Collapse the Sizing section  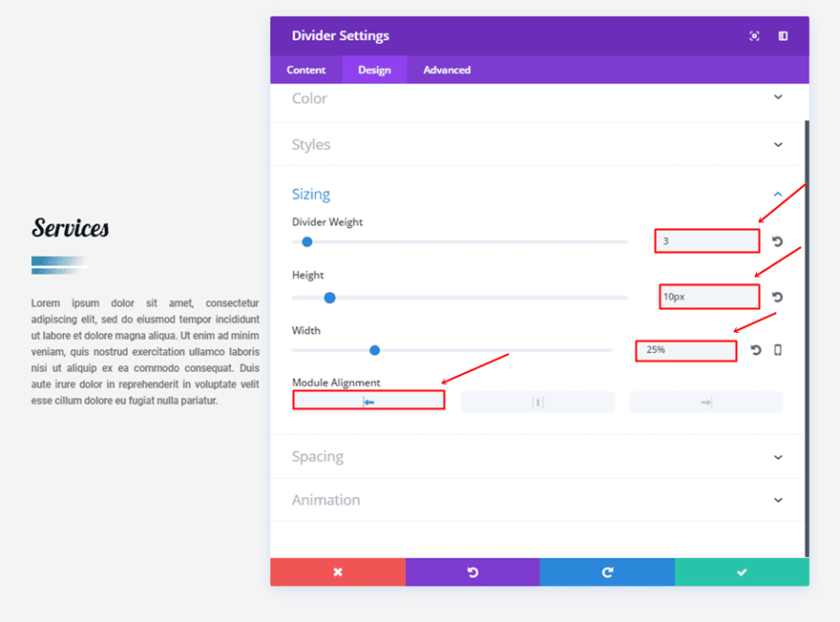(x=778, y=195)
